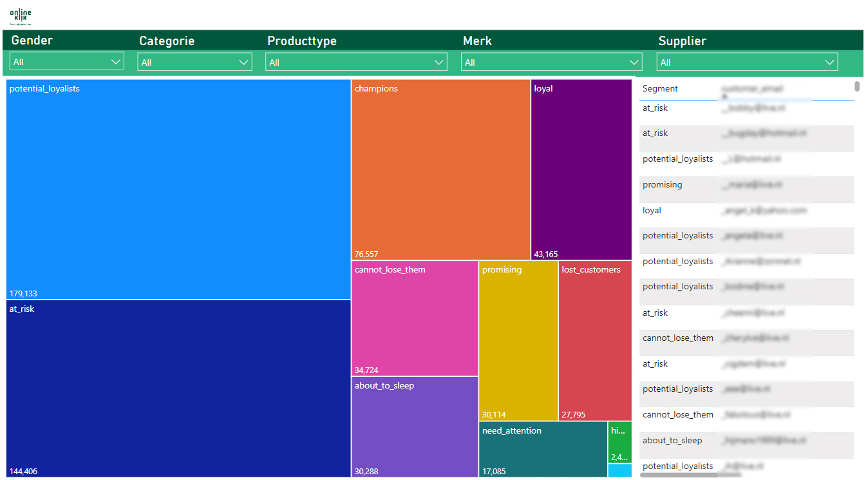Open the Gender filter dropdown

point(67,62)
